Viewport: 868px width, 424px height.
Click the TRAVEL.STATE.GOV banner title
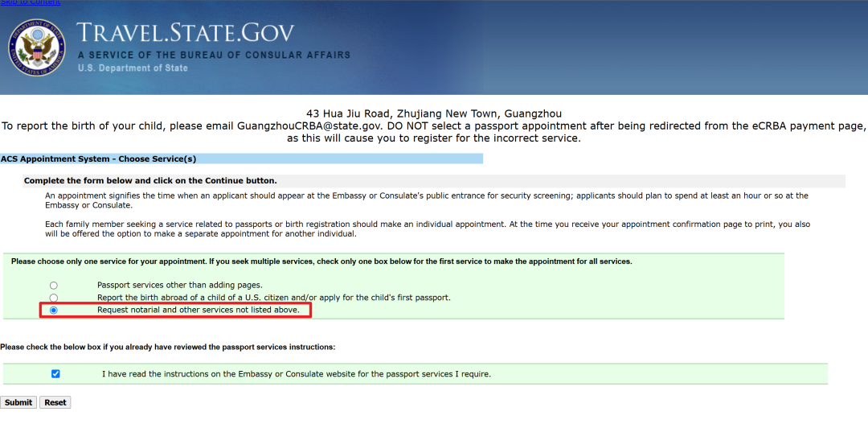[x=186, y=33]
